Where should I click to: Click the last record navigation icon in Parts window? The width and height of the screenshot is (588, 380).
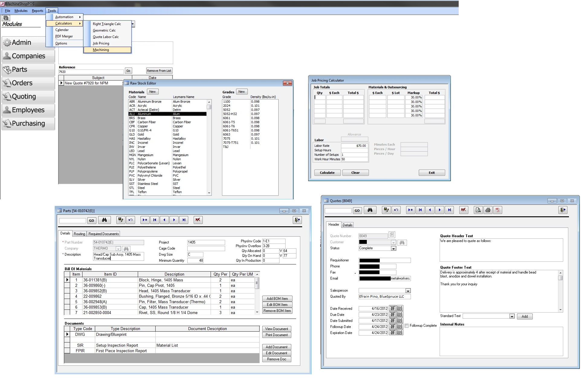pyautogui.click(x=184, y=220)
